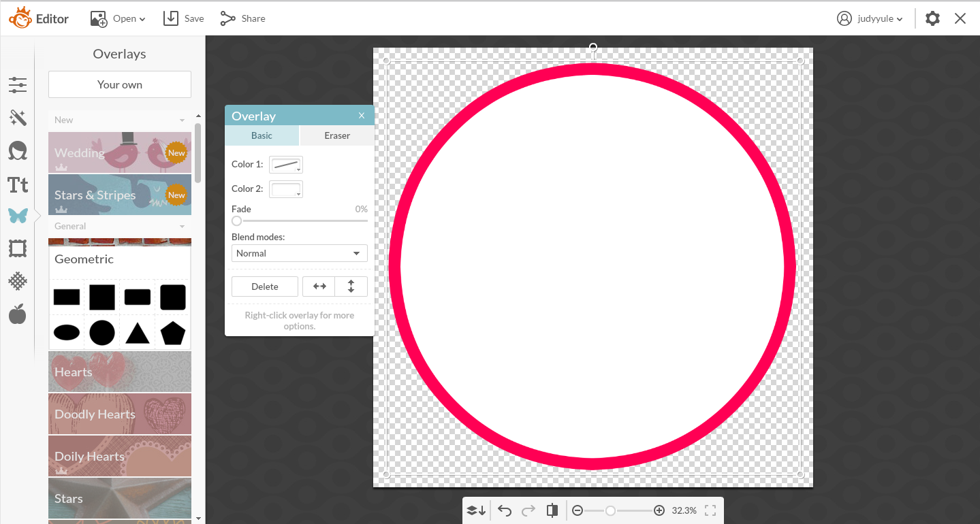This screenshot has width=980, height=524.
Task: Click the Your own button
Action: coord(120,85)
